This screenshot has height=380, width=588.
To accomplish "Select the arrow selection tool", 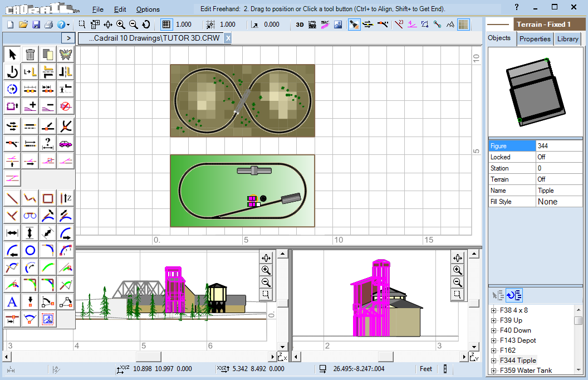I will tap(12, 54).
